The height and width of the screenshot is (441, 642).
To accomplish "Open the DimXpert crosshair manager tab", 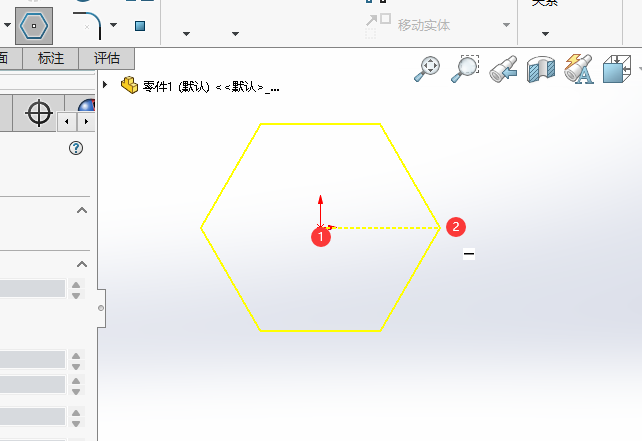I will tap(39, 113).
